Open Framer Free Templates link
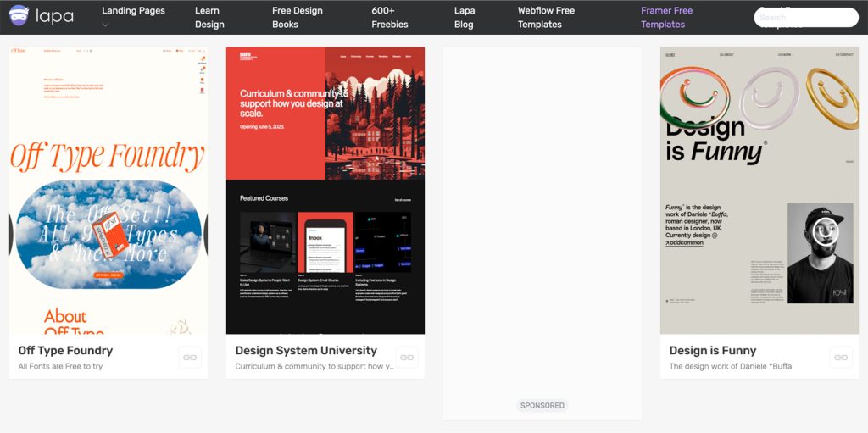This screenshot has height=433, width=868. pyautogui.click(x=666, y=17)
